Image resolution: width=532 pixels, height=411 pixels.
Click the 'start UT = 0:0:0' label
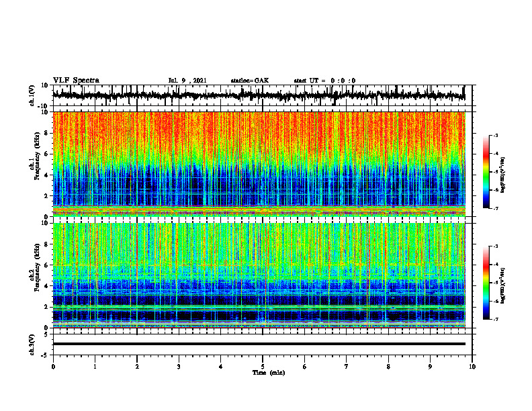[x=324, y=81]
